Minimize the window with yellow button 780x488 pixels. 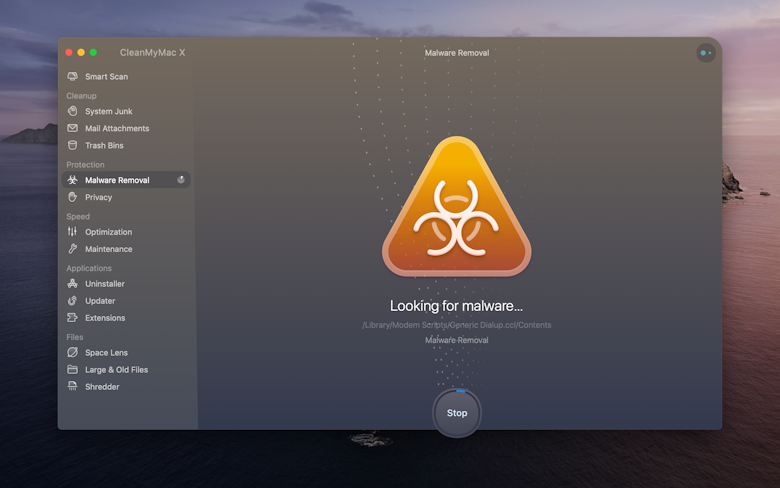click(x=81, y=52)
